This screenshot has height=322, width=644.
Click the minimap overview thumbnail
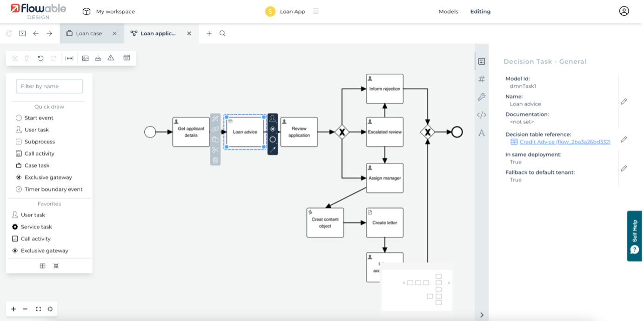416,290
